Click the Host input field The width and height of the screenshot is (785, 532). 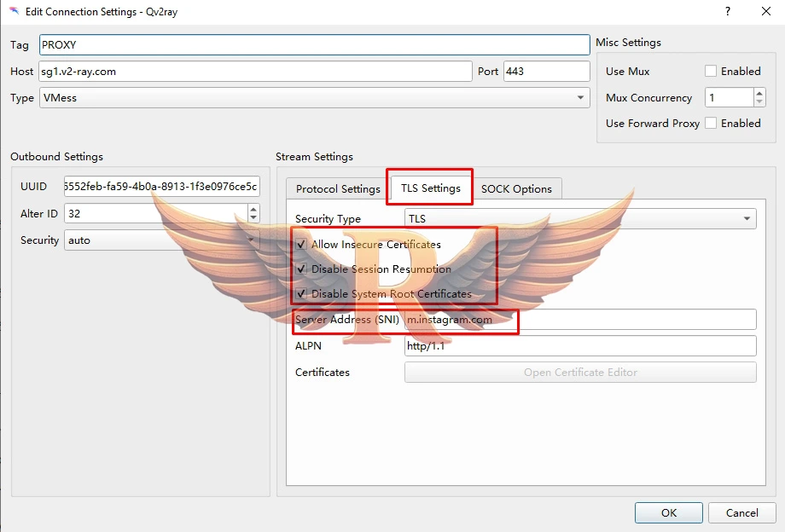click(x=254, y=72)
